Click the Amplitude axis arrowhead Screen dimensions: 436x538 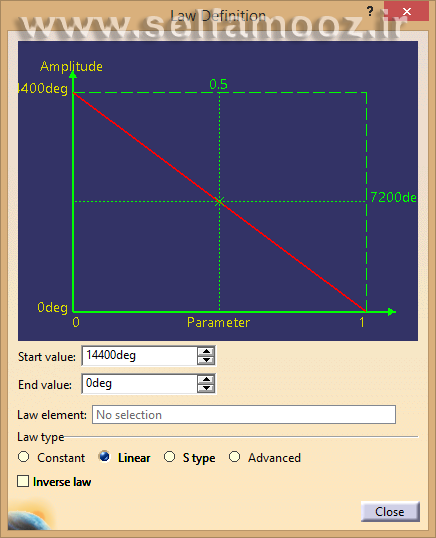pyautogui.click(x=73, y=75)
